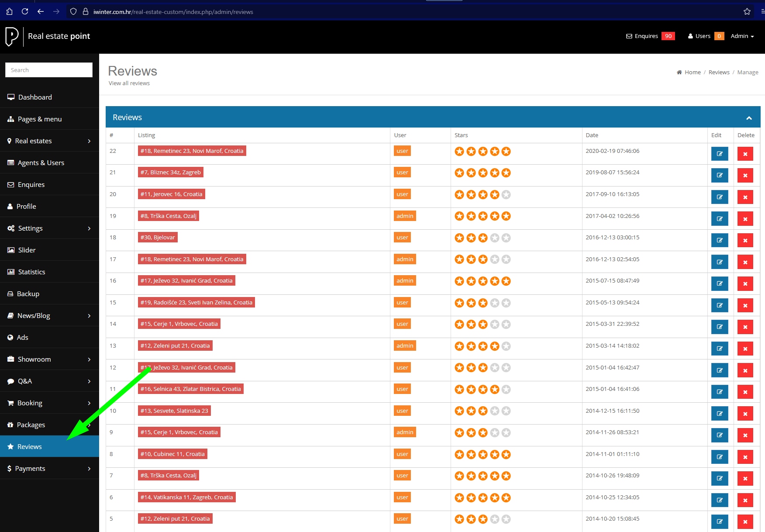765x532 pixels.
Task: Expand the Payments sidebar submenu
Action: coord(89,469)
